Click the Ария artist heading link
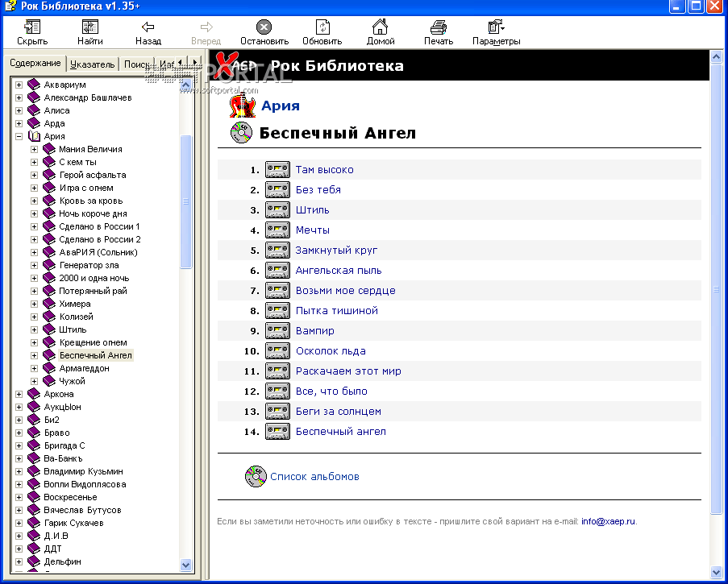This screenshot has width=728, height=584. (x=281, y=106)
